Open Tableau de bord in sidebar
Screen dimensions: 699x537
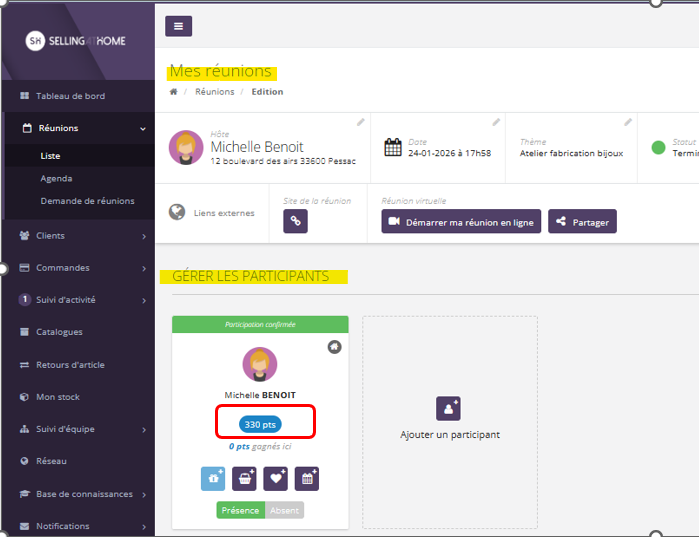coord(70,96)
